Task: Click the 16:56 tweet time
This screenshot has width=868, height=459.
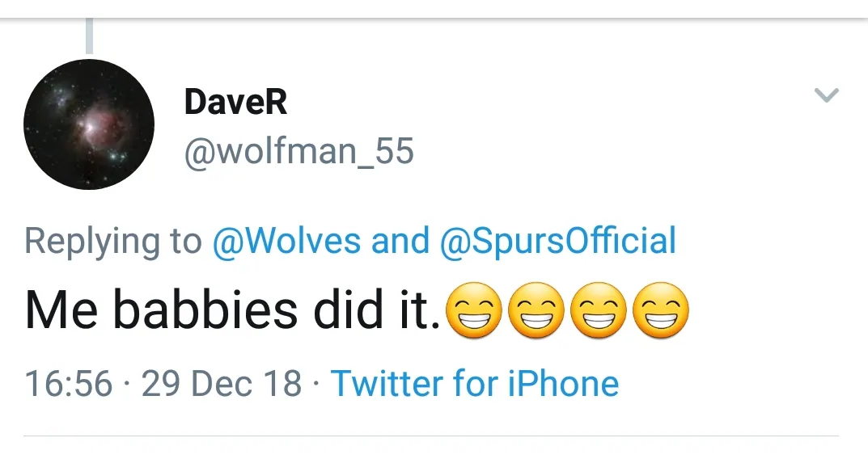Action: click(x=69, y=383)
